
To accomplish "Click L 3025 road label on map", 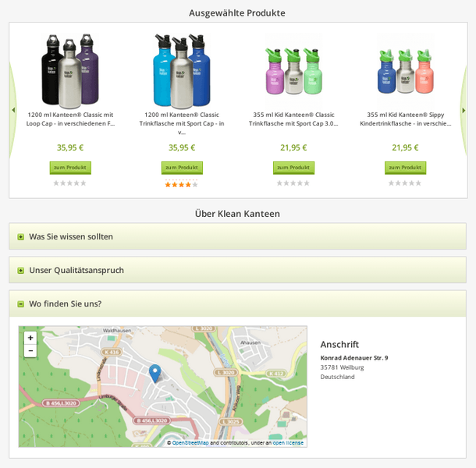I will click(231, 421).
